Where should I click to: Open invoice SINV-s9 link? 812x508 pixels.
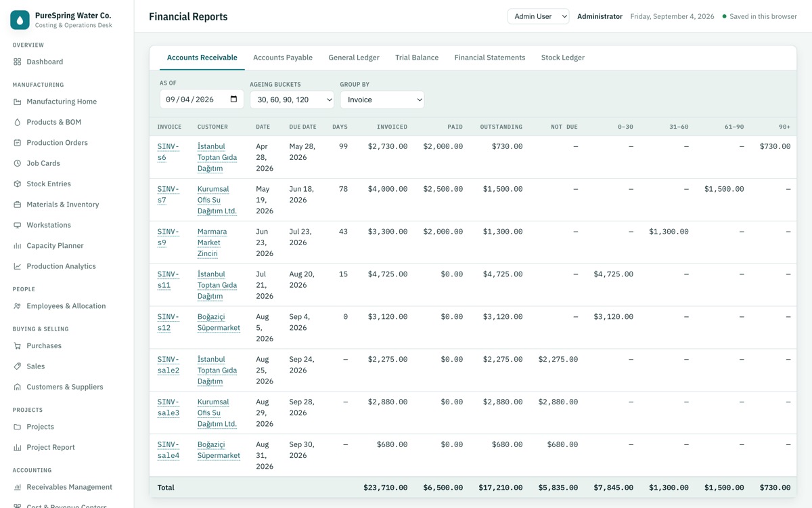168,237
